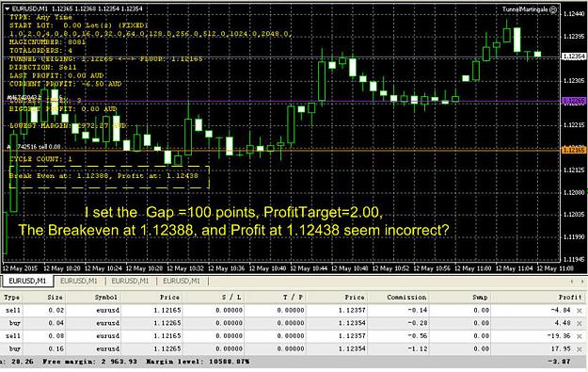Select the active EURUSD,M1 chart tab
Screen dimensions: 588x372
point(27,282)
